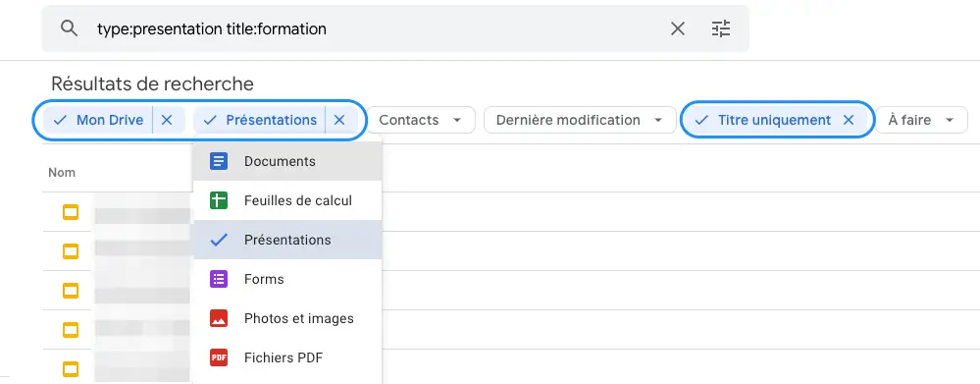The image size is (980, 384).
Task: Click the Résultats de recherche heading
Action: [152, 83]
